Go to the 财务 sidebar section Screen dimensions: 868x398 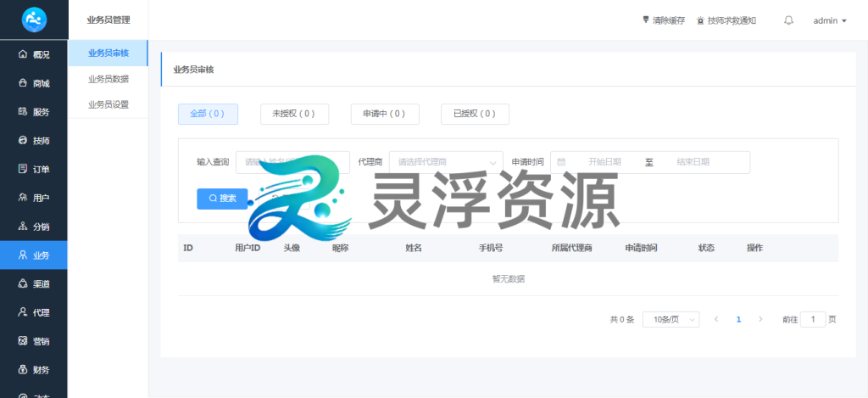34,370
